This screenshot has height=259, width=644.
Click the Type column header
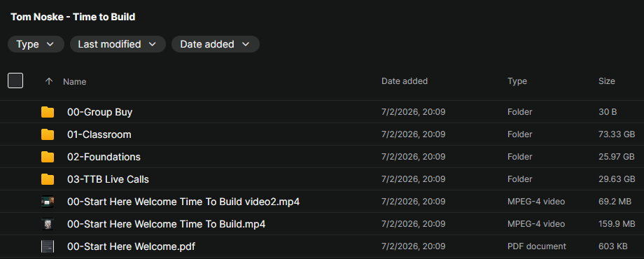[x=517, y=81]
